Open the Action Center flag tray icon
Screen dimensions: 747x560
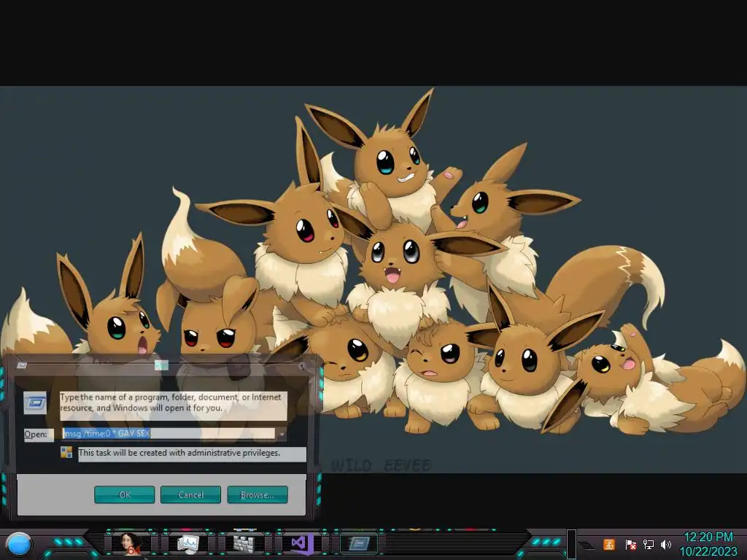pos(630,544)
